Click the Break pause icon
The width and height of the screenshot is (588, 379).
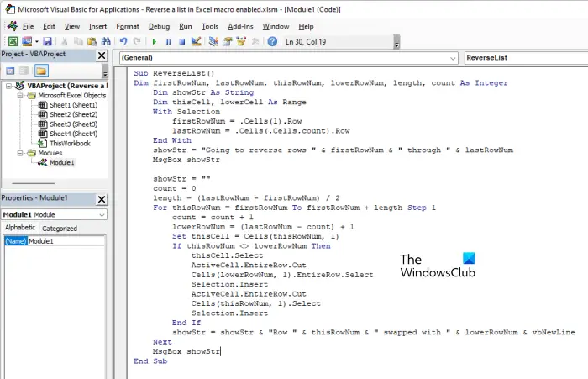point(168,42)
